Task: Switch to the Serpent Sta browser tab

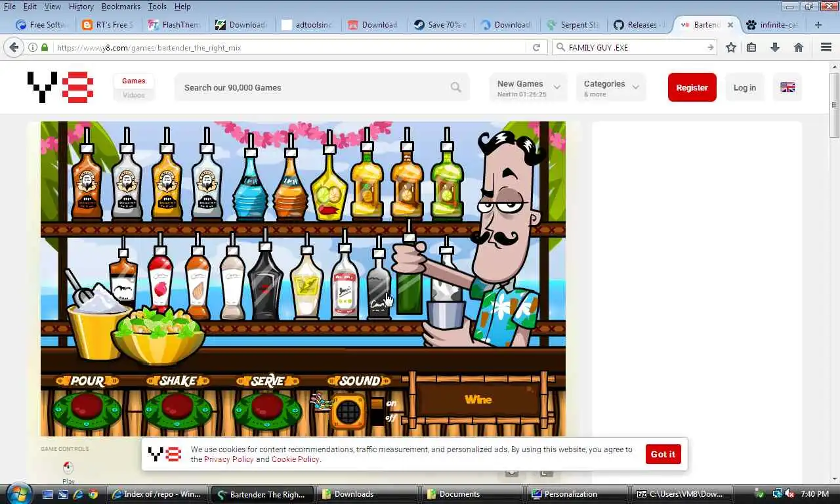Action: [x=573, y=25]
